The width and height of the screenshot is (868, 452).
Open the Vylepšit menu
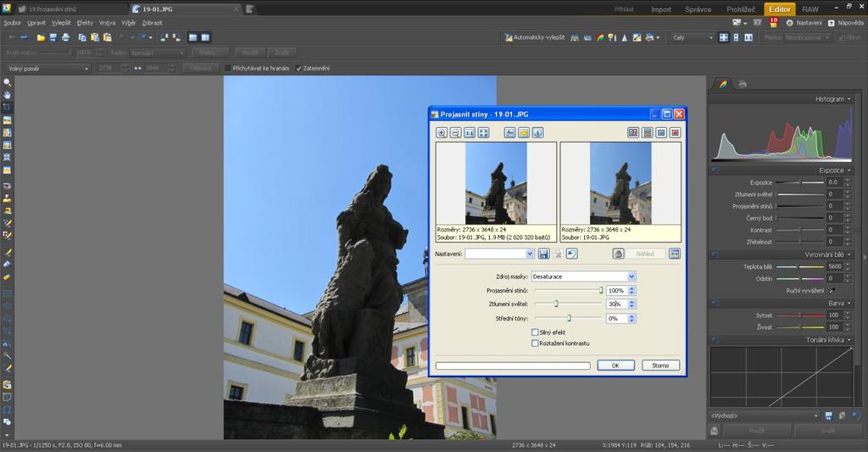(x=61, y=23)
